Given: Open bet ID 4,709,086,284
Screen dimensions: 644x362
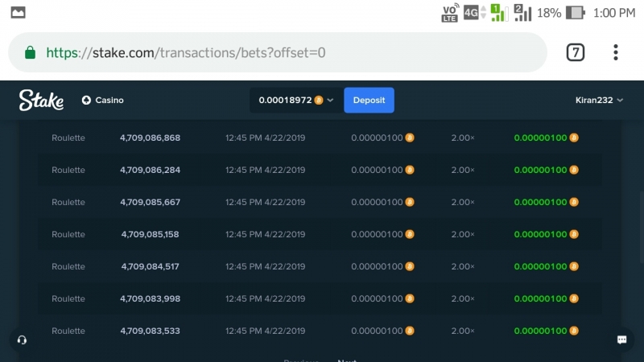Looking at the screenshot, I should 150,170.
